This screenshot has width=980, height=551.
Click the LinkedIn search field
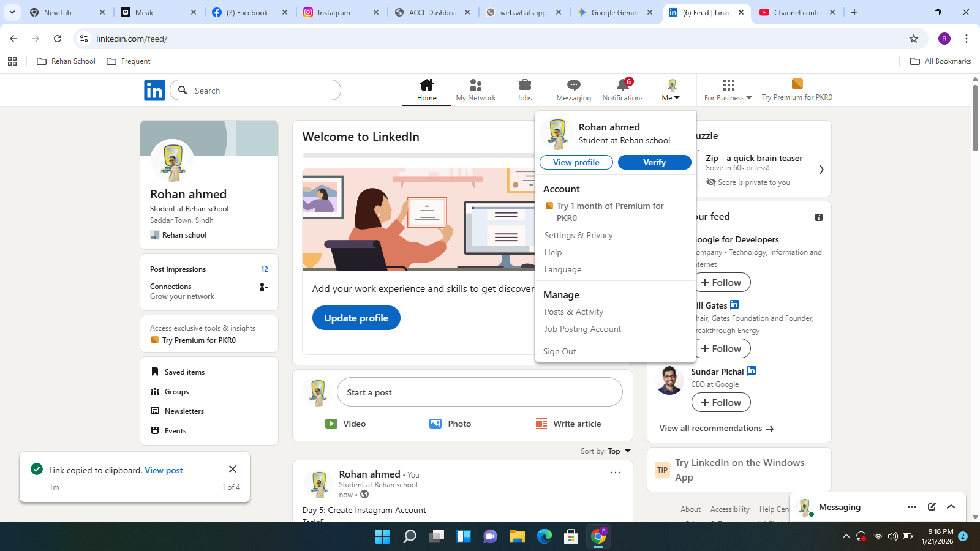click(263, 91)
